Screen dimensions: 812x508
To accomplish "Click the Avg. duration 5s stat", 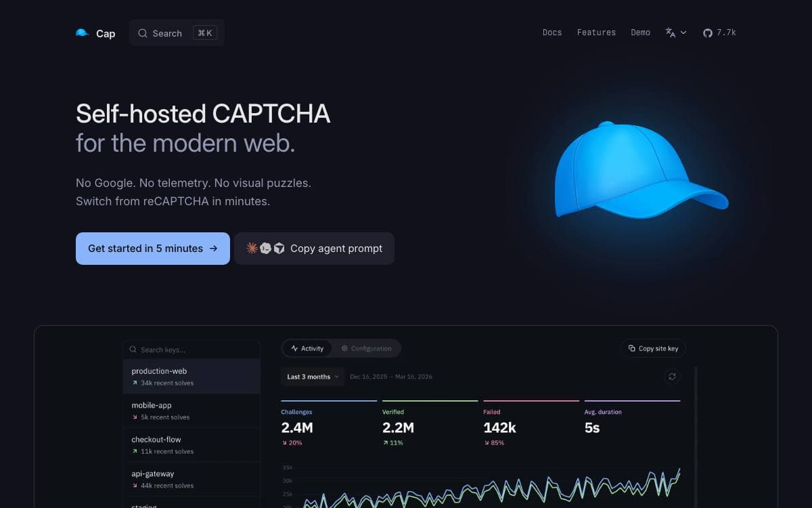I will coord(632,424).
